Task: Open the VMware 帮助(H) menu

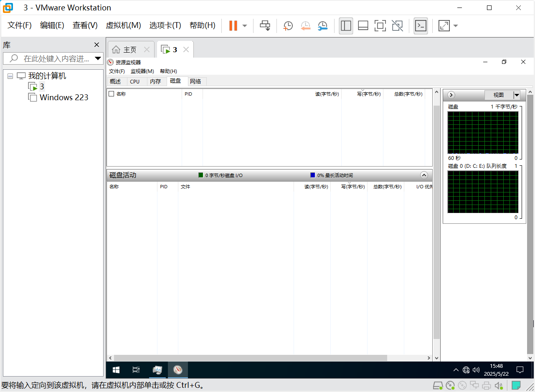Action: click(202, 25)
